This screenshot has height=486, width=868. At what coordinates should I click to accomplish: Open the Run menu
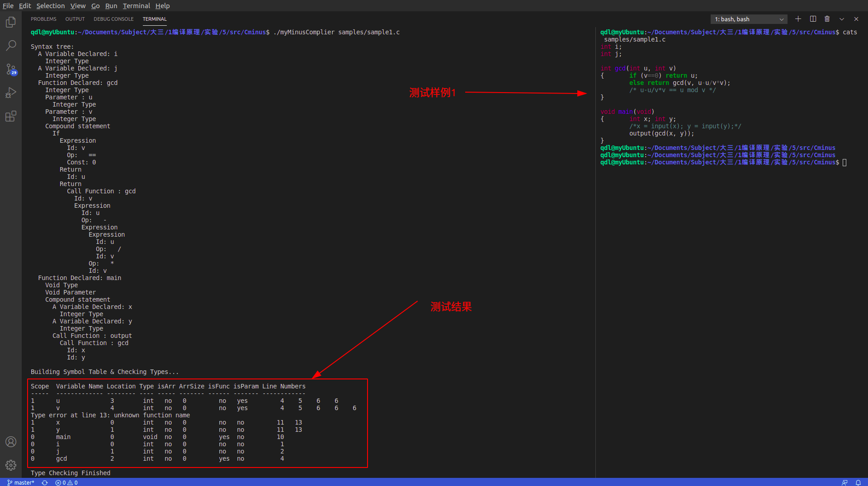(111, 6)
